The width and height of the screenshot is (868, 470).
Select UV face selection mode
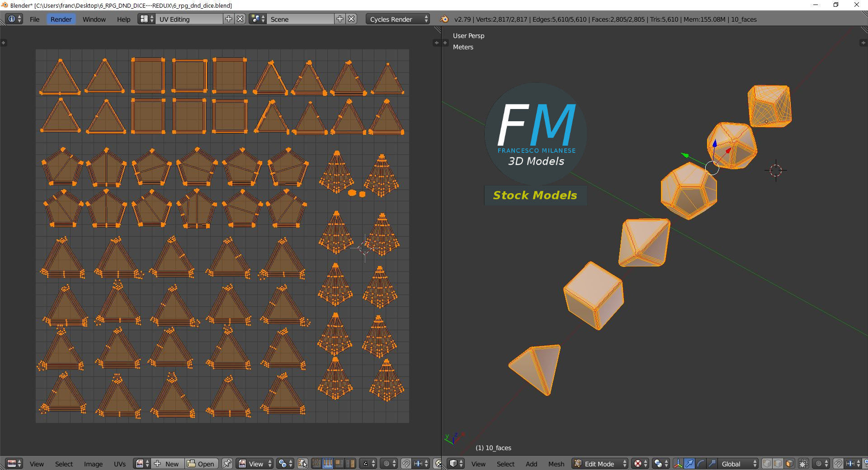(339, 464)
